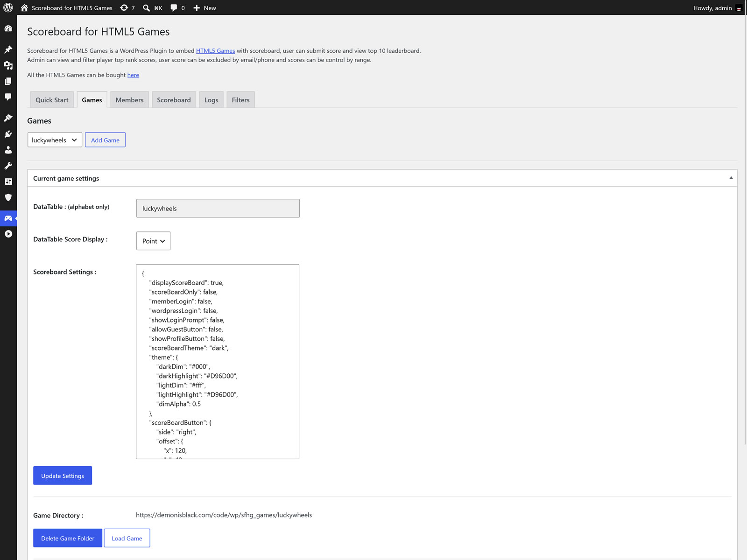
Task: Follow the 'here' purchase link
Action: click(133, 75)
